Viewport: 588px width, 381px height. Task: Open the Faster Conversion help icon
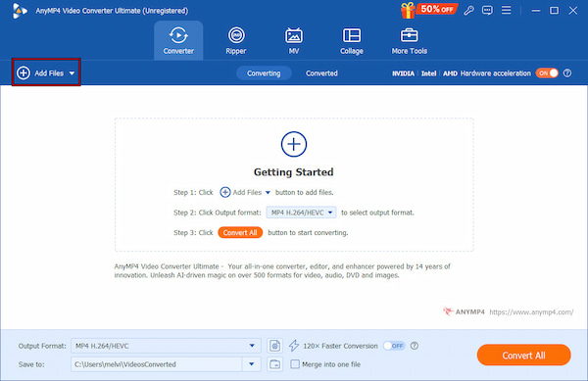[x=414, y=346]
